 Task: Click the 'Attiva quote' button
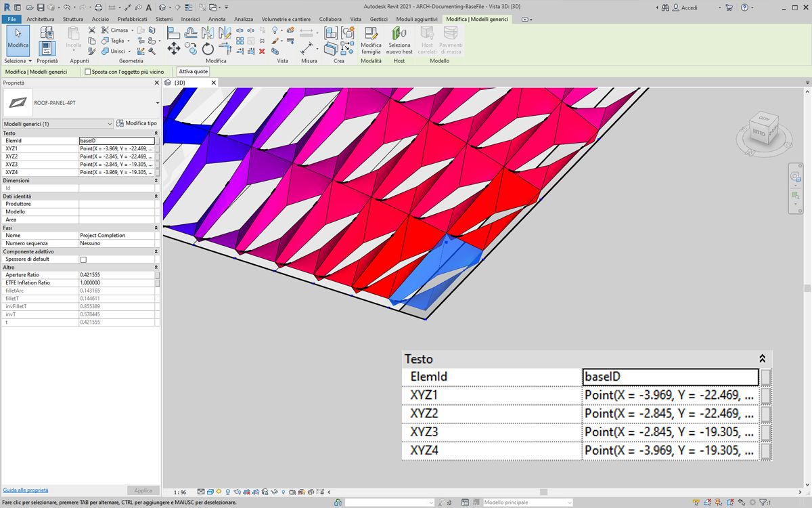click(194, 71)
